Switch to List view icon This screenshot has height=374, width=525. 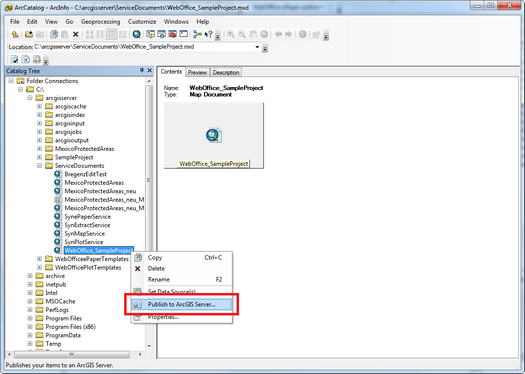(101, 34)
